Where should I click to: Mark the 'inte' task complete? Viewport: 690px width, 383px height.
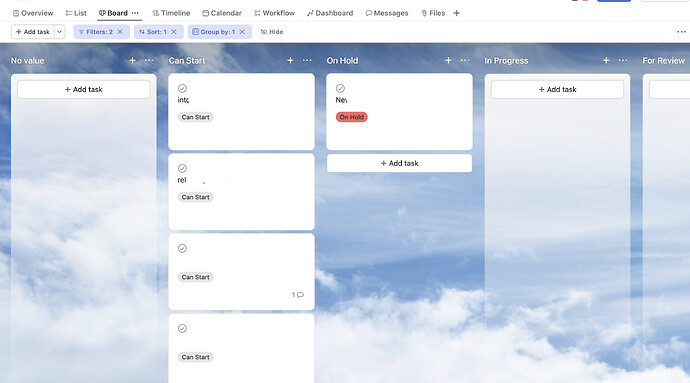pos(182,88)
